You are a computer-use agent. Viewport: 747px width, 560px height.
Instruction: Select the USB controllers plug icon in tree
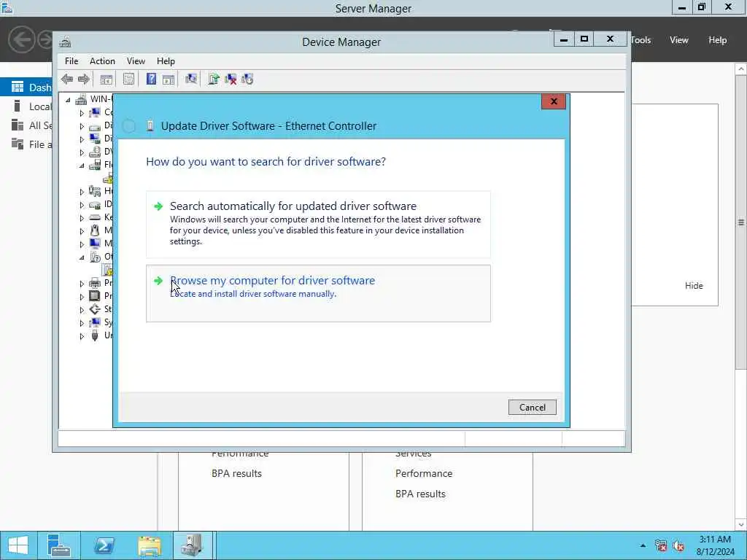click(x=95, y=335)
